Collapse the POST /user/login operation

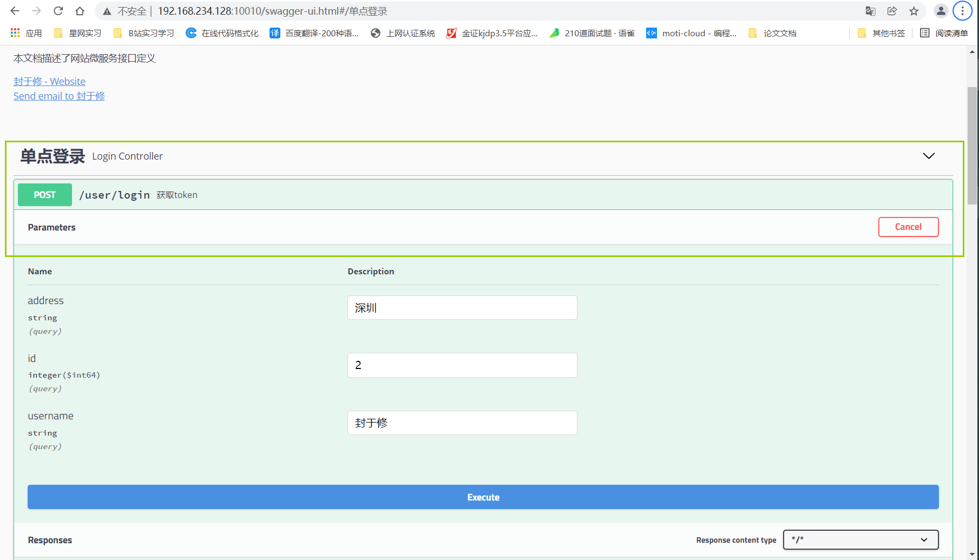[483, 195]
